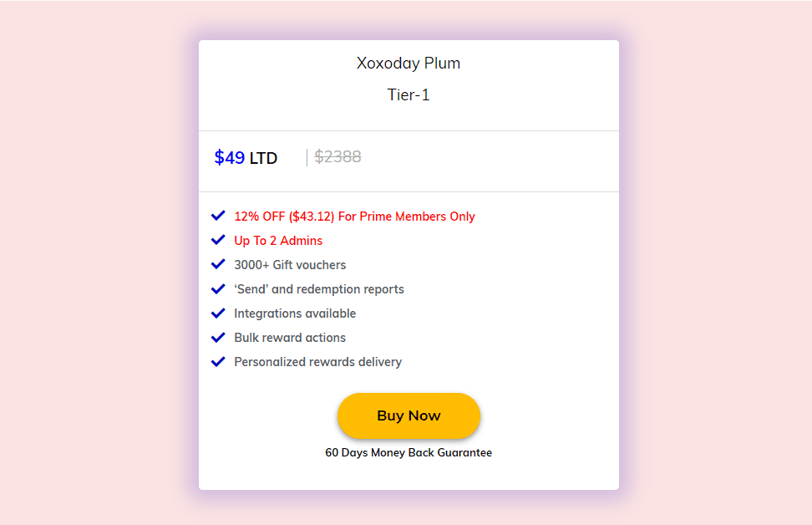This screenshot has height=525, width=812.
Task: Click the checkmark beside Up To 2 Admins
Action: (218, 240)
